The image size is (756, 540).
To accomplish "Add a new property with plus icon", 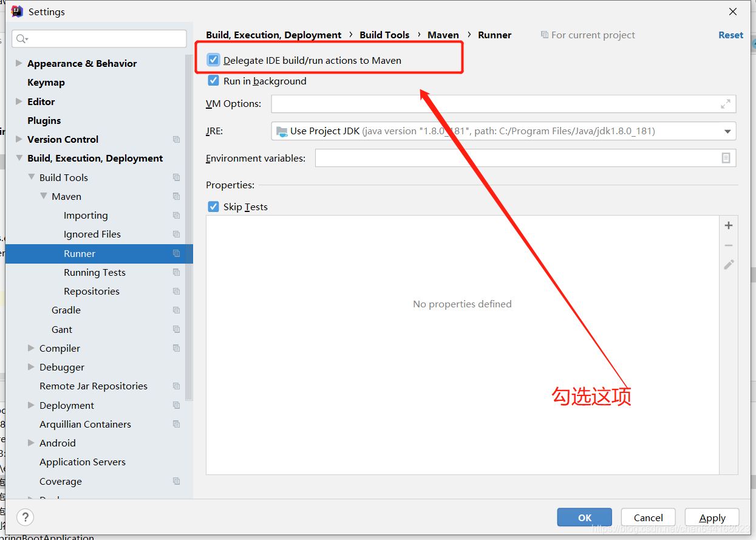I will (x=729, y=225).
